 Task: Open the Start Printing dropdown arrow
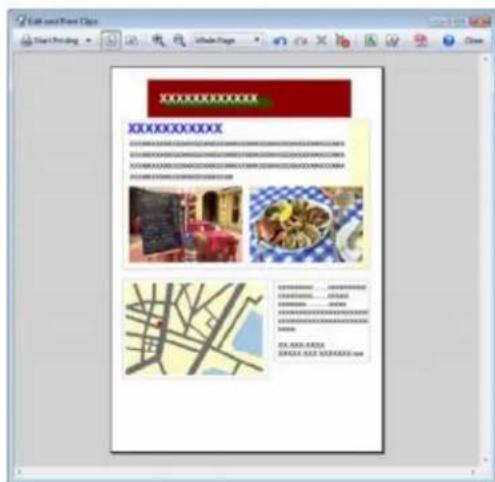tap(89, 41)
